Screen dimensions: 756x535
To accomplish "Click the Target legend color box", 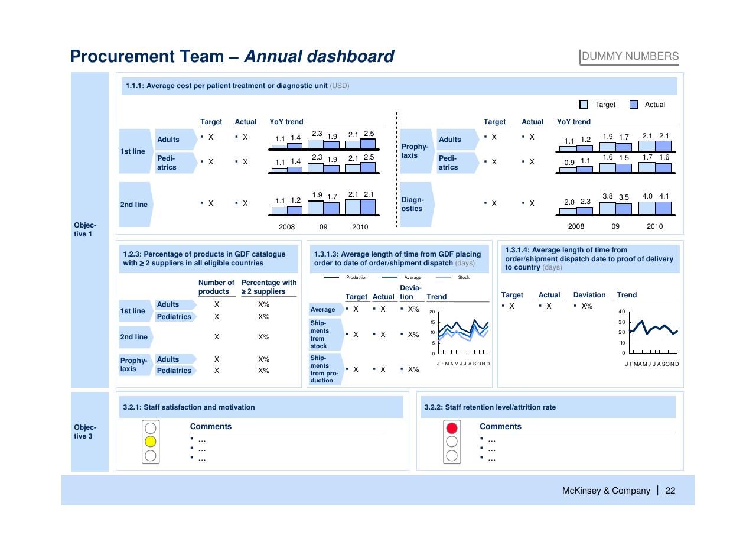I will point(584,105).
